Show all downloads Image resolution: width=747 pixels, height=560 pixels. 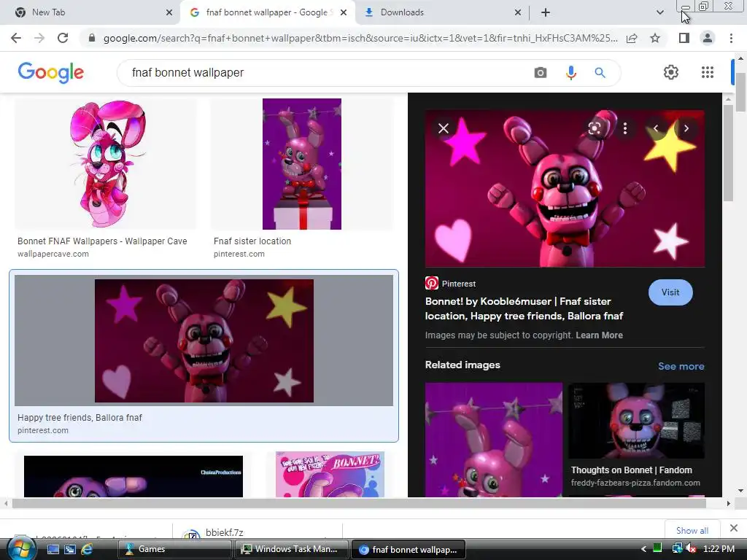coord(692,531)
